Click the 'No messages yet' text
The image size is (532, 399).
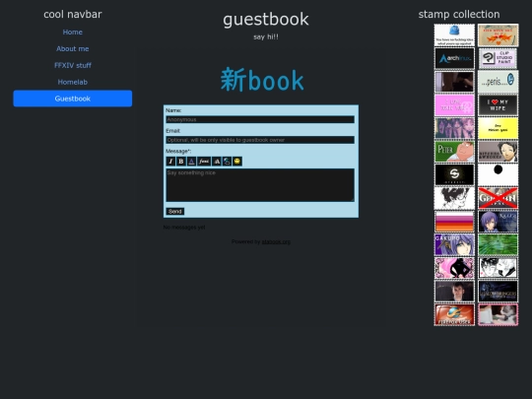184,228
